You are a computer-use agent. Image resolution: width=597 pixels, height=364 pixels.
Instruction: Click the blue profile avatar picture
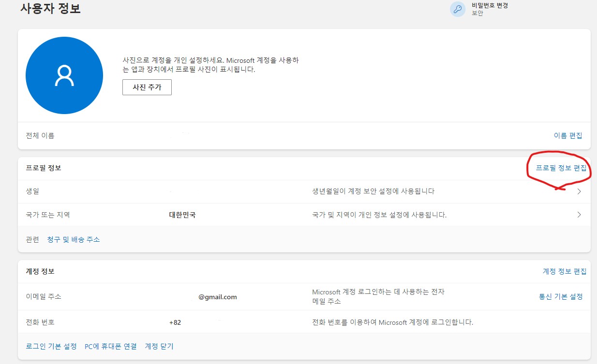coord(64,75)
